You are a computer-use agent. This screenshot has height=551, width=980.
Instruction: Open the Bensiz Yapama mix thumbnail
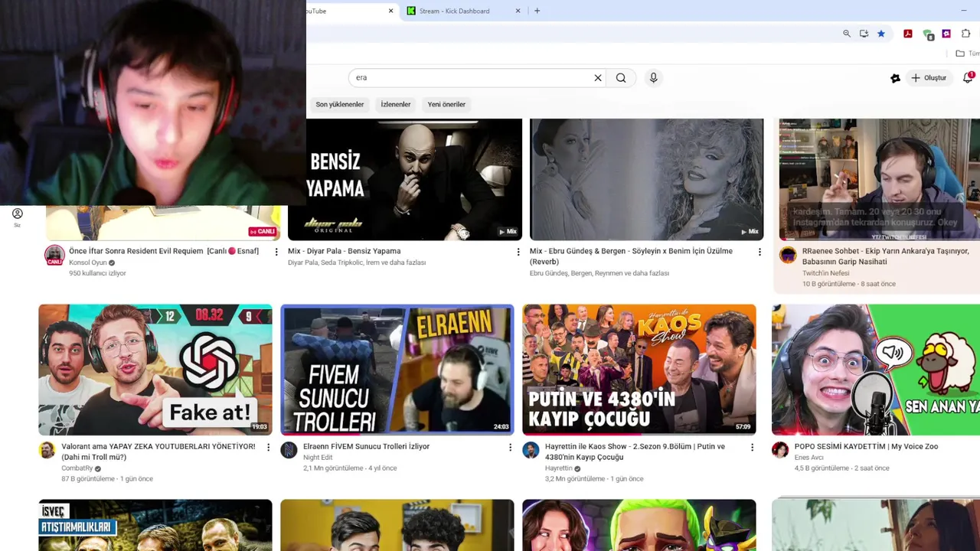[x=414, y=179]
